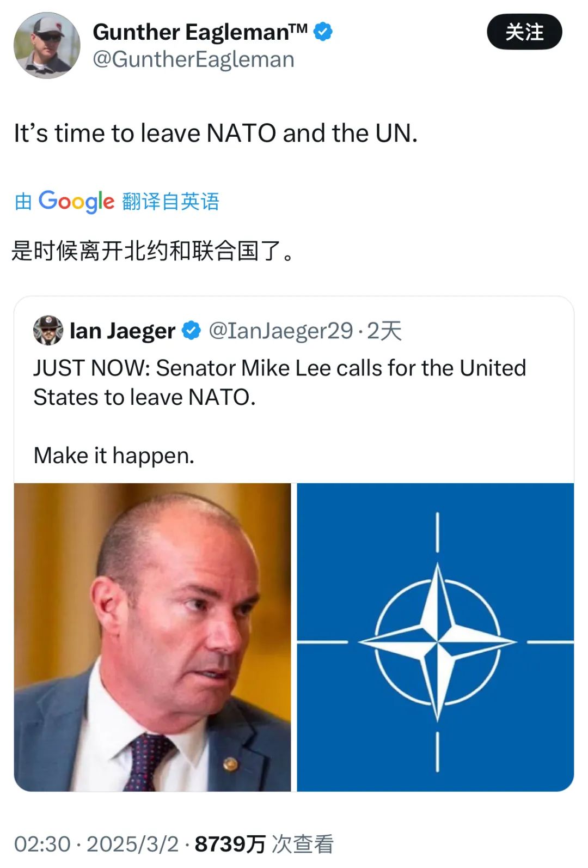Click Gunther Eagleman's blue verified badge
The width and height of the screenshot is (588, 868).
323,32
